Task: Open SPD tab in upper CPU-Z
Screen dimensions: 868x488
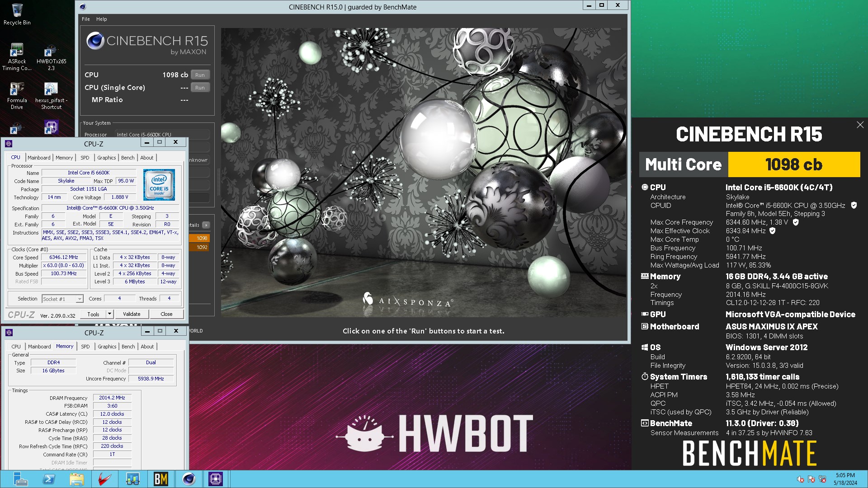Action: point(85,158)
